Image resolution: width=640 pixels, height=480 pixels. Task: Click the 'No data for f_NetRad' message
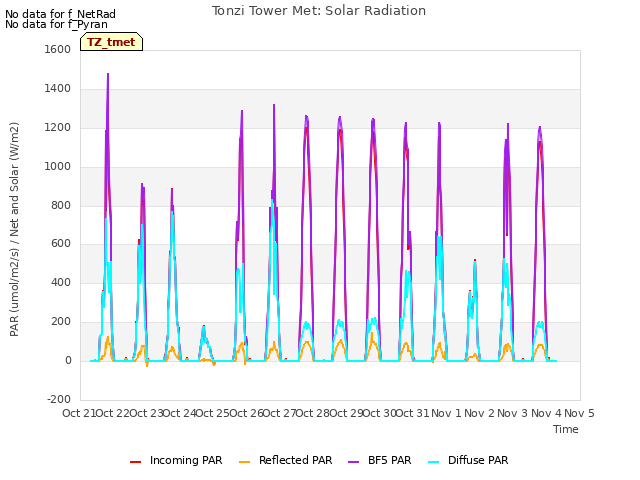[60, 14]
